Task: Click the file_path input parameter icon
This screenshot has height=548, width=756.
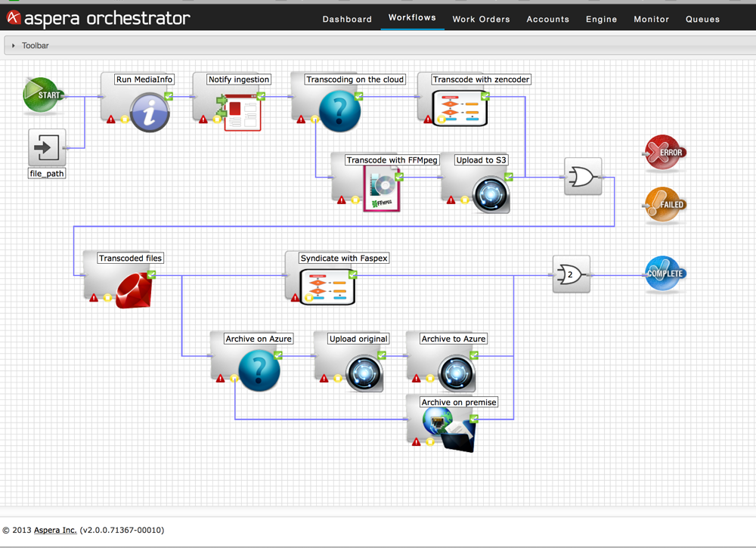Action: point(47,147)
